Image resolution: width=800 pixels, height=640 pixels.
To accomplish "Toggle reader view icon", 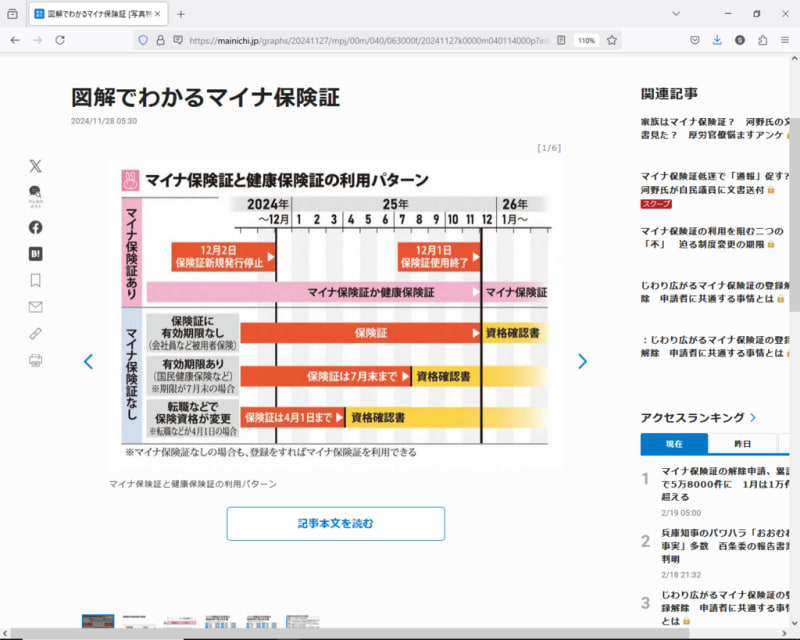I will click(561, 40).
